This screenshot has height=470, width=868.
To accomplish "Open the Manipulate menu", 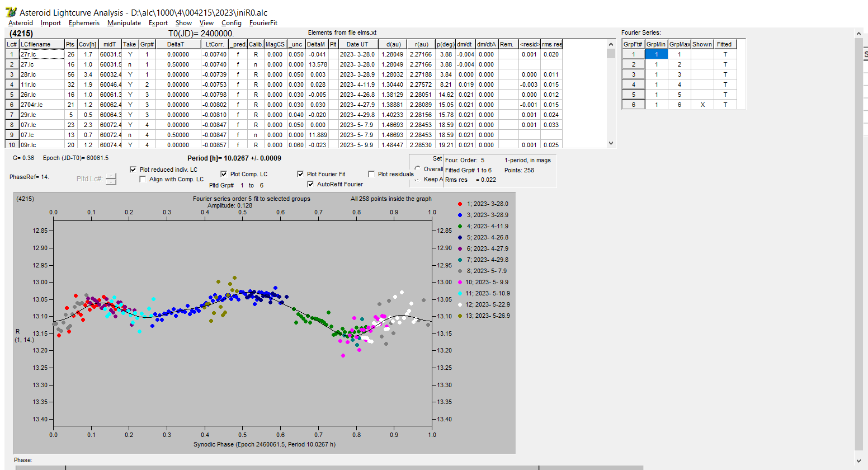I will [124, 23].
